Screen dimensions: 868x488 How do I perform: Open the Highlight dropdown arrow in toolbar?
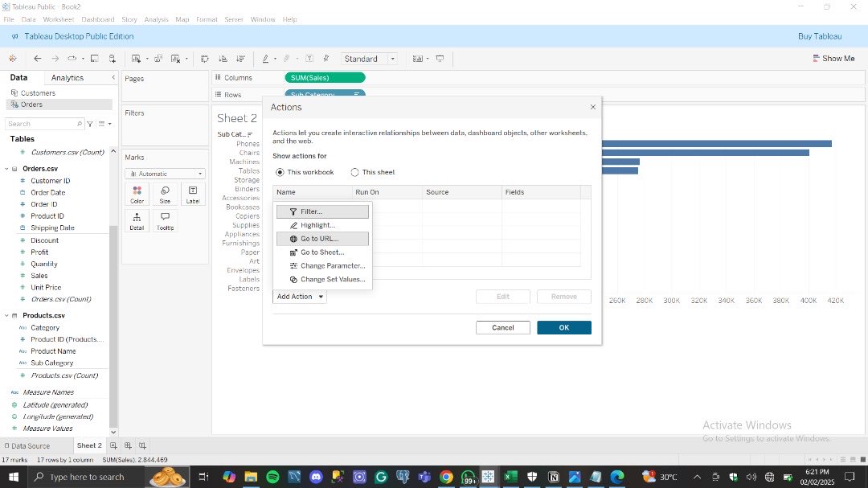275,58
